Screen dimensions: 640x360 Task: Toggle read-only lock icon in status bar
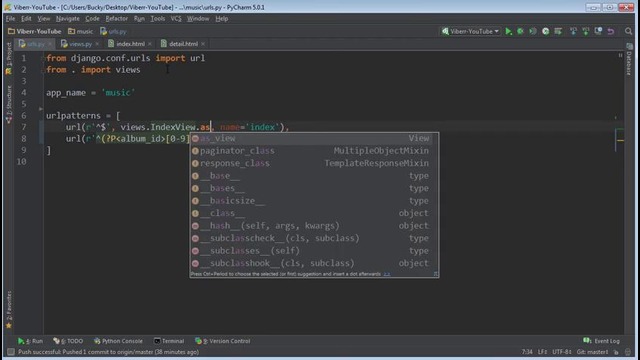point(616,352)
